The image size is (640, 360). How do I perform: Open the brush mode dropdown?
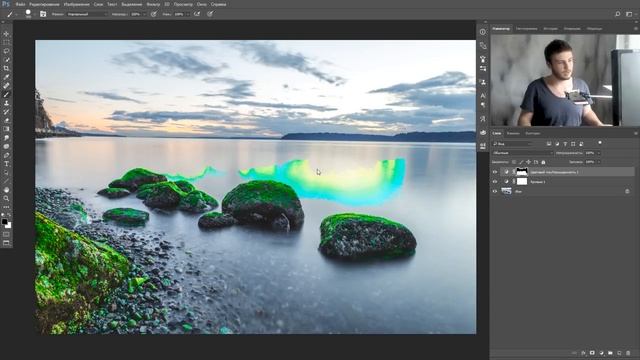[87, 14]
